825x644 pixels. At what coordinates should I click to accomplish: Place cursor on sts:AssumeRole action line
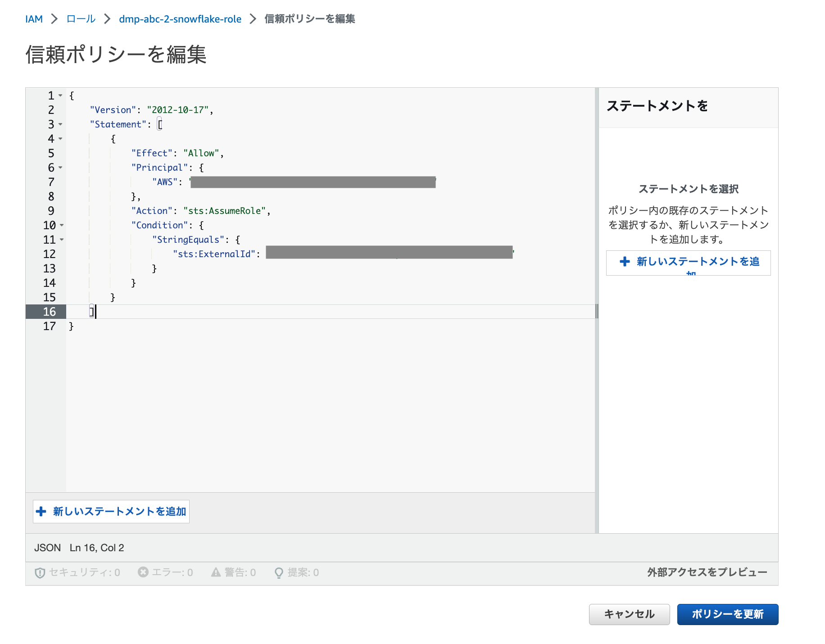[224, 211]
